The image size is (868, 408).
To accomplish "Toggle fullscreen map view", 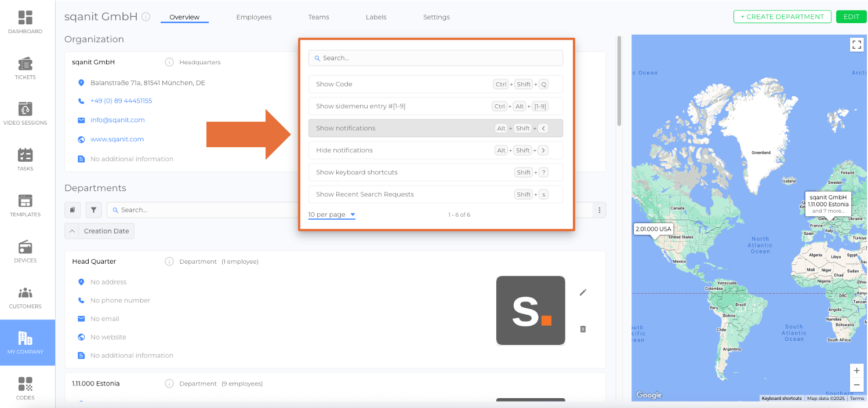I will (x=856, y=45).
